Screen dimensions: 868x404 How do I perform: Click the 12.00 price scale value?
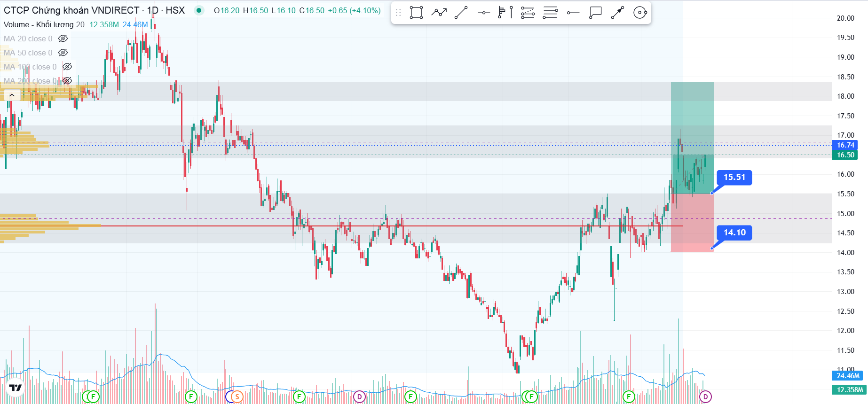845,330
